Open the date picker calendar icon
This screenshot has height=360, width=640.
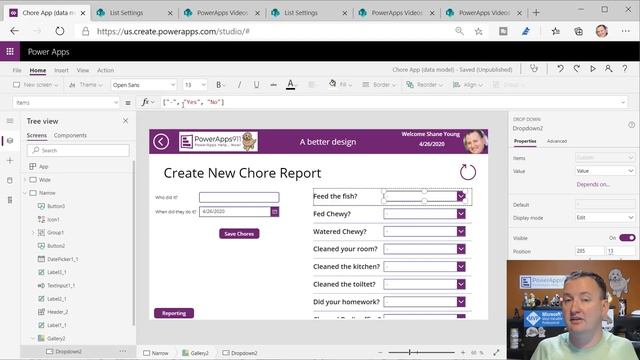pyautogui.click(x=275, y=211)
